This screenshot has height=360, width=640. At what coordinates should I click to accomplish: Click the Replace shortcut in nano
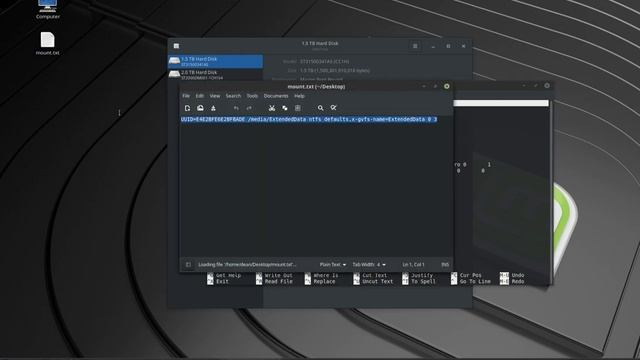point(320,282)
